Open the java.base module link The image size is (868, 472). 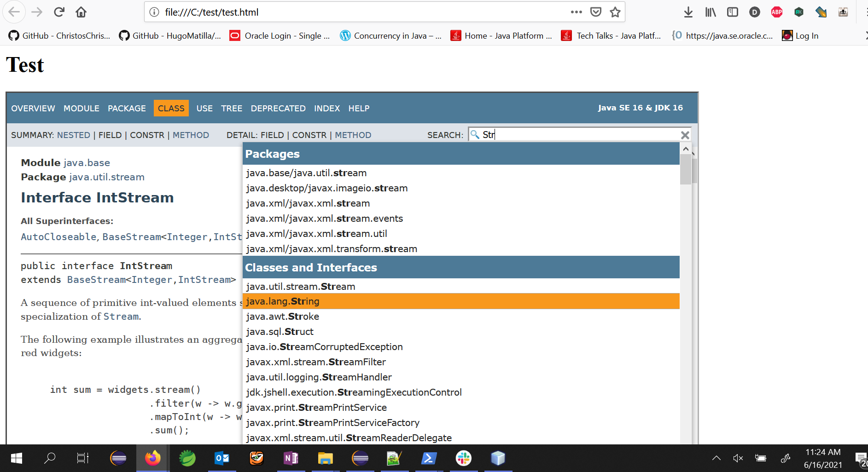[87, 163]
